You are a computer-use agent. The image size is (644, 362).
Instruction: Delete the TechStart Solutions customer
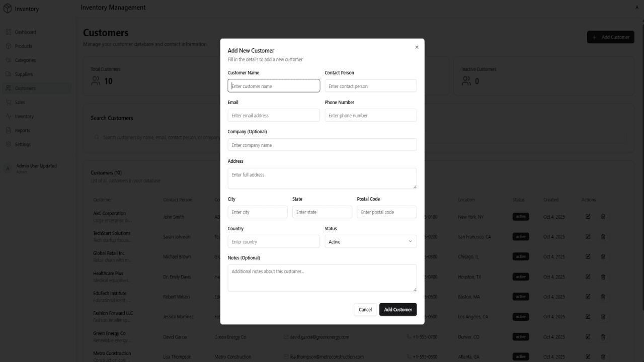pos(603,237)
